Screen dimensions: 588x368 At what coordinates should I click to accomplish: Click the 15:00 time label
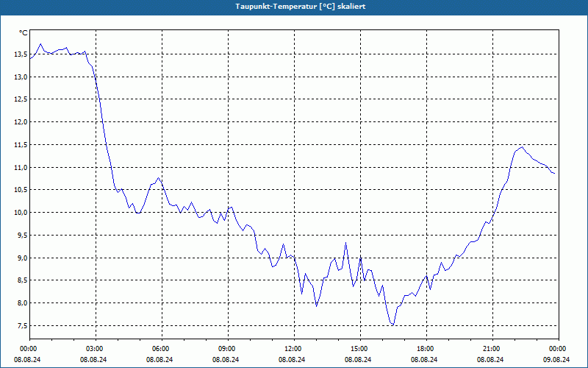[358, 349]
